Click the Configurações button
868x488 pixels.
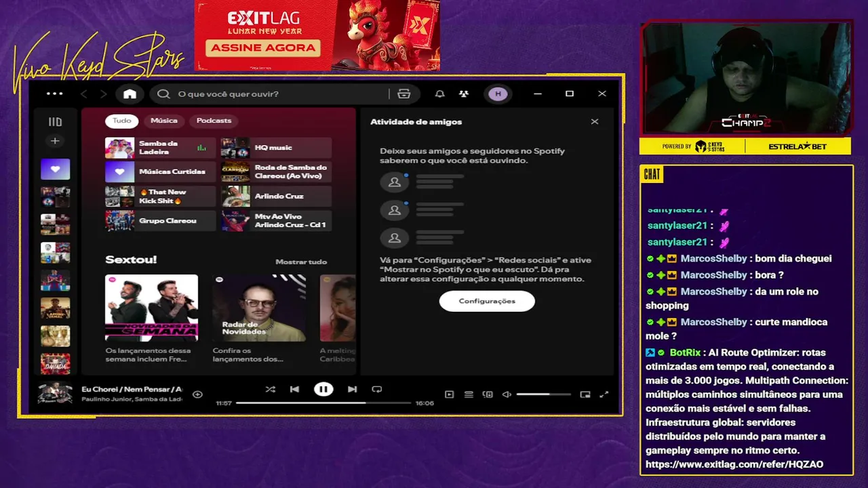[487, 301]
